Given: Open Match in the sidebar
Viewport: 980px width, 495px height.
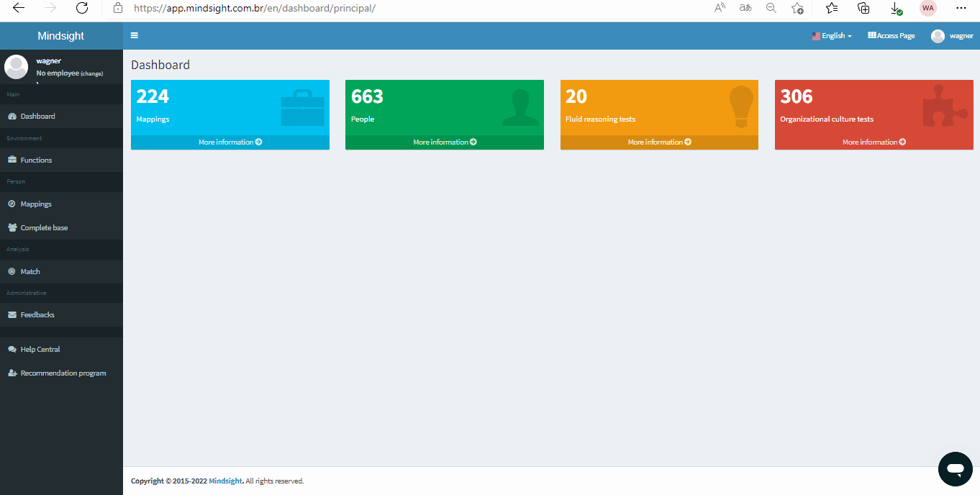Looking at the screenshot, I should (x=61, y=271).
